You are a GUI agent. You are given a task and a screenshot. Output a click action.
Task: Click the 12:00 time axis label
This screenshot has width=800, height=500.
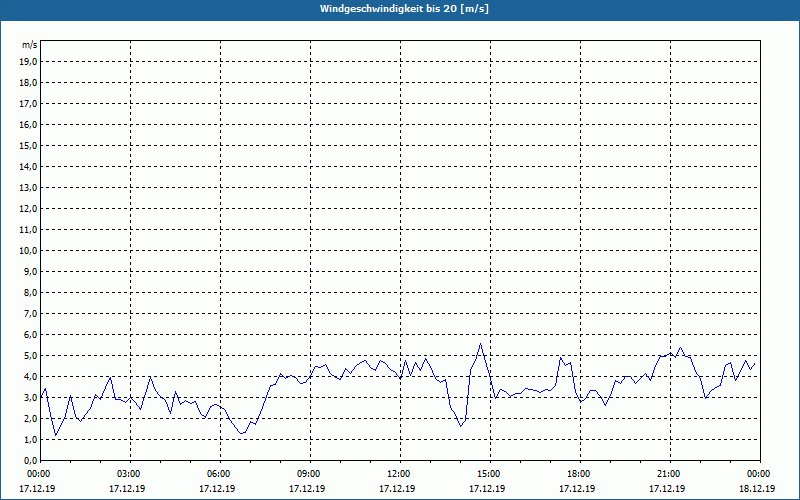click(x=400, y=474)
